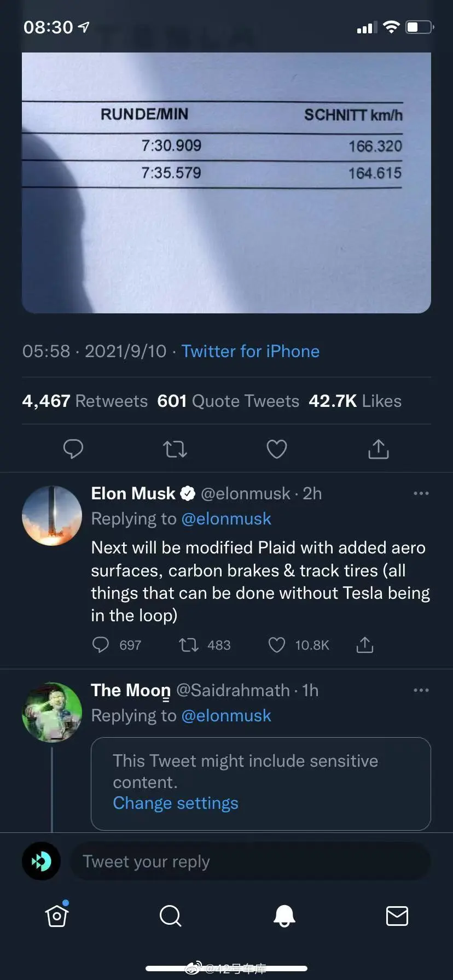Open the lap time photo image
The image size is (453, 980).
(x=226, y=183)
